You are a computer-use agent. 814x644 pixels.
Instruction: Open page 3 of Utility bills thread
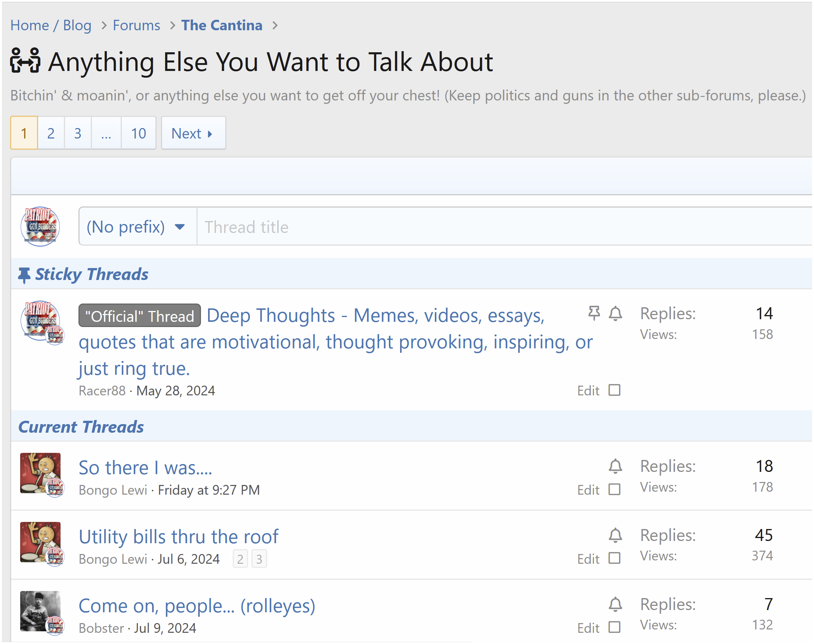coord(259,559)
